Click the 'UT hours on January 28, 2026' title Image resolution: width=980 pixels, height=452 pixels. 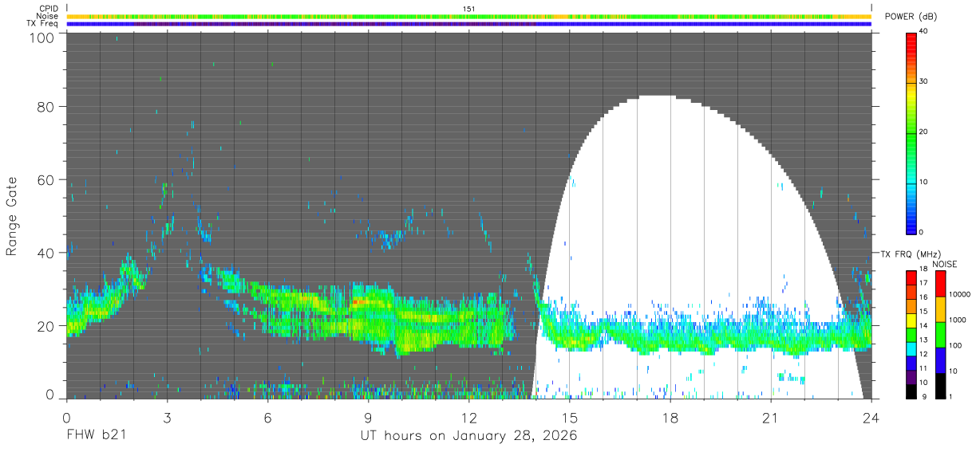468,436
